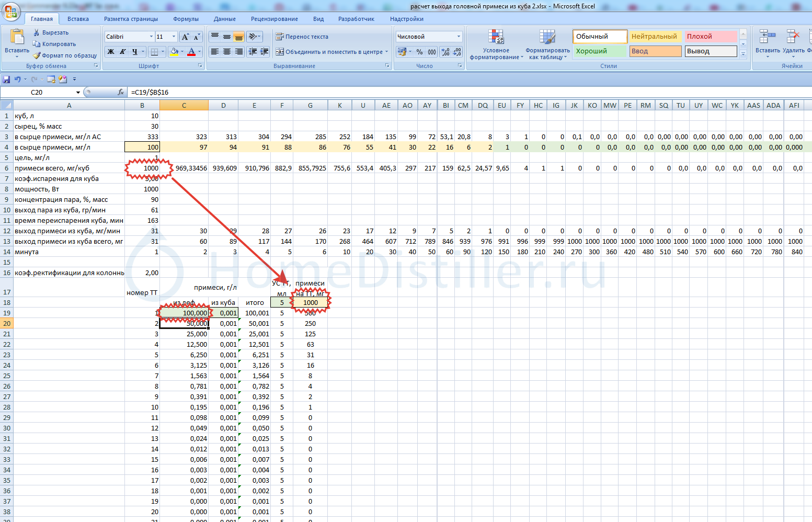
Task: Open Conditional Formatting (Условное форматирование)
Action: coord(496,45)
